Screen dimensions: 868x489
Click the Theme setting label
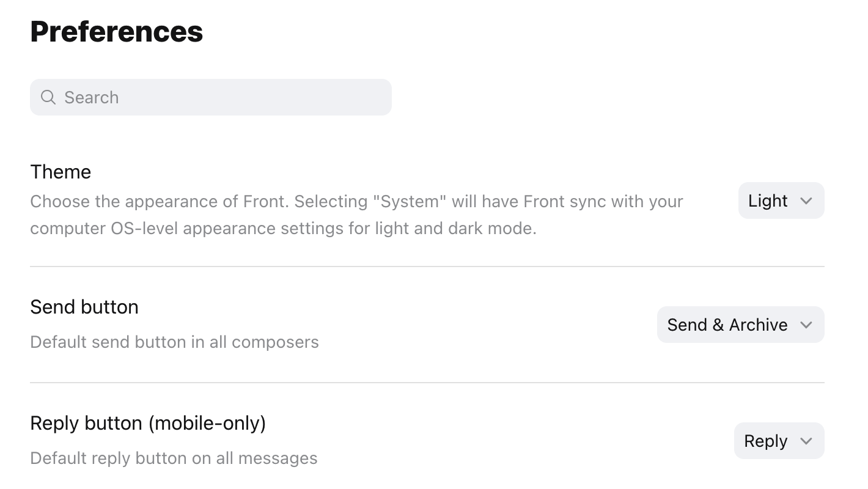60,172
